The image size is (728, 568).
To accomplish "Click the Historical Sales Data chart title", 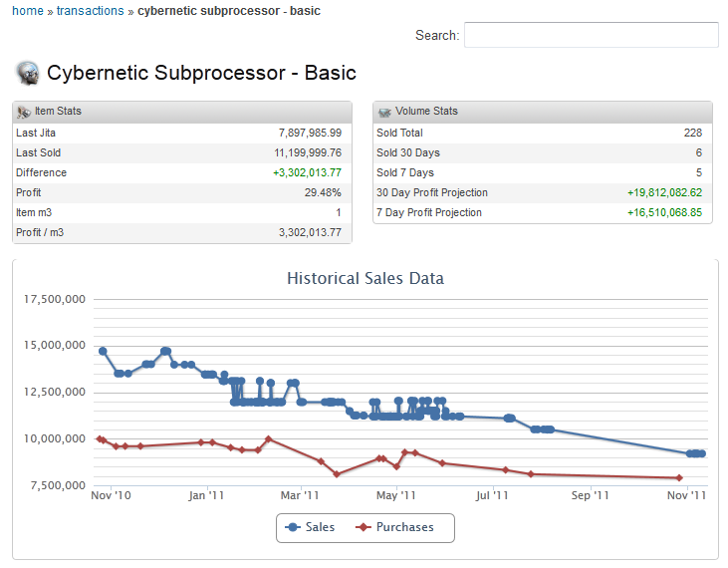I will point(364,278).
